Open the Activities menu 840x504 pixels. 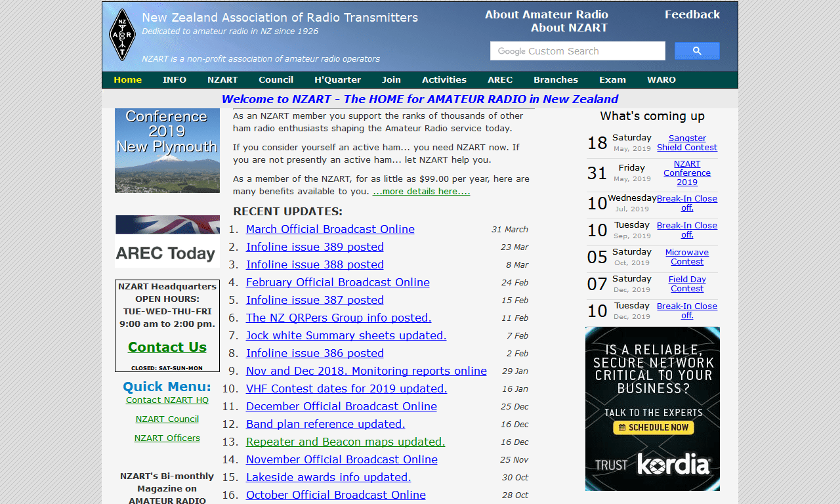click(444, 80)
